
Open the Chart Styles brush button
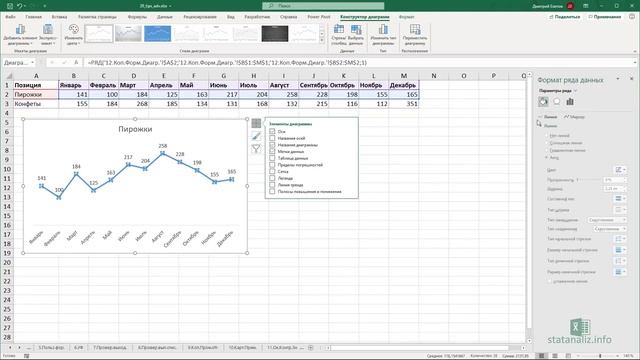tap(256, 136)
